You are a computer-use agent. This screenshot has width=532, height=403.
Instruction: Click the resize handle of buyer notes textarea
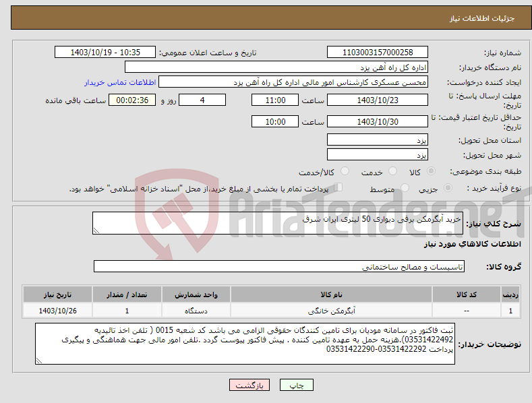pos(39,361)
